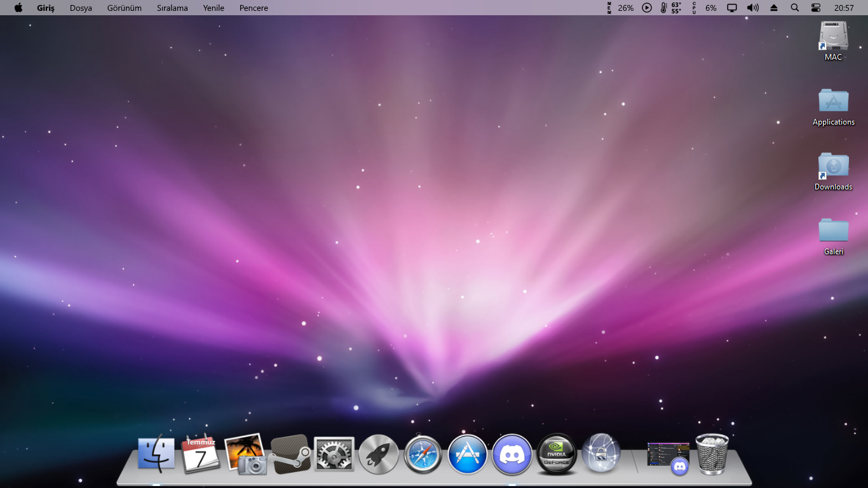This screenshot has width=868, height=488.
Task: Click the thermometer temperature indicator
Action: [670, 8]
